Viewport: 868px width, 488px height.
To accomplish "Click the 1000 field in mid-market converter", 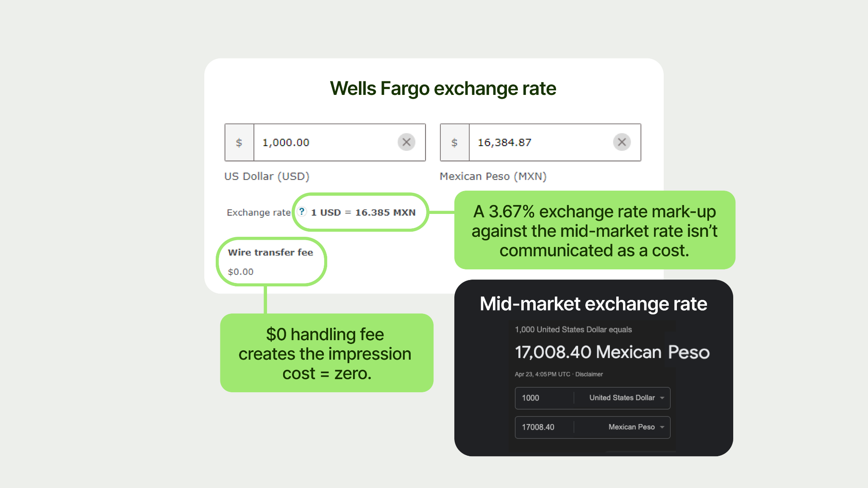I will click(x=544, y=398).
